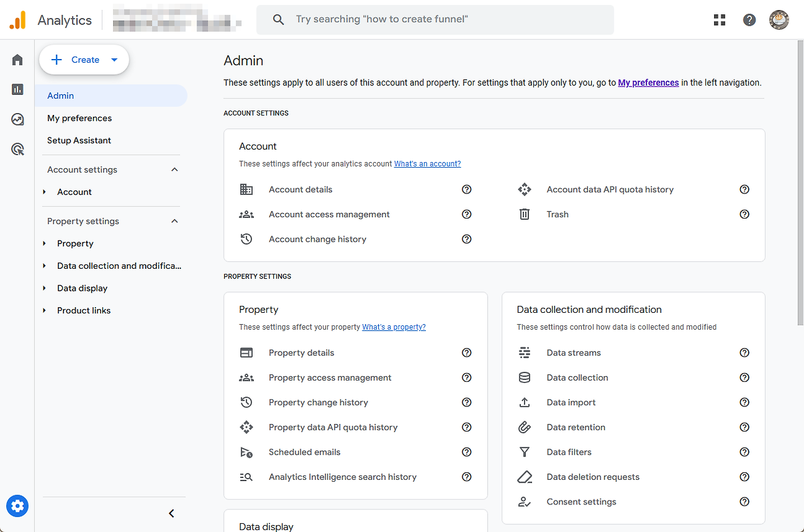This screenshot has height=532, width=804.
Task: Click the Trash bin icon
Action: coord(524,214)
